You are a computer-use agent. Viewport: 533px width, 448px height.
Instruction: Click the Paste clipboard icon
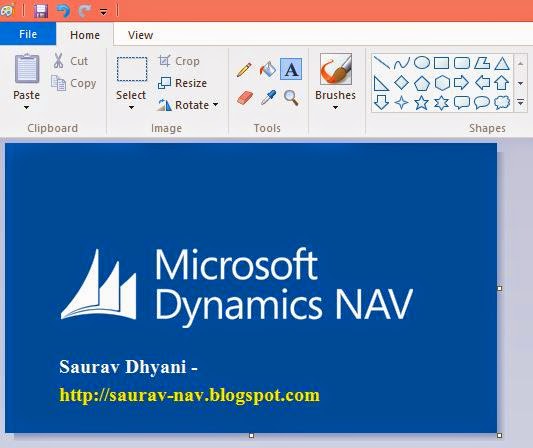pyautogui.click(x=27, y=69)
